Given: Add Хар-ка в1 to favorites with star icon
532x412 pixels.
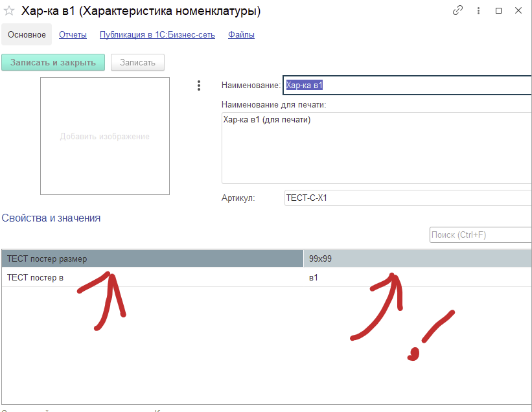Looking at the screenshot, I should [9, 11].
